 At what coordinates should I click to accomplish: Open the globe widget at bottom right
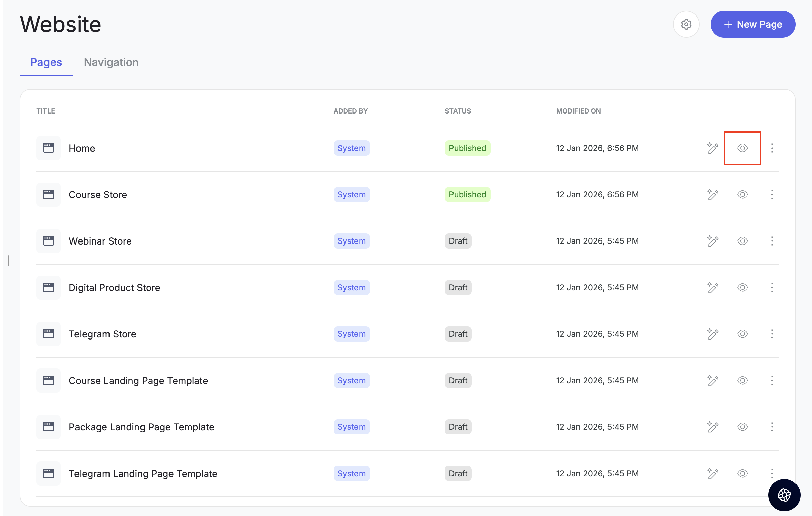[x=784, y=495]
